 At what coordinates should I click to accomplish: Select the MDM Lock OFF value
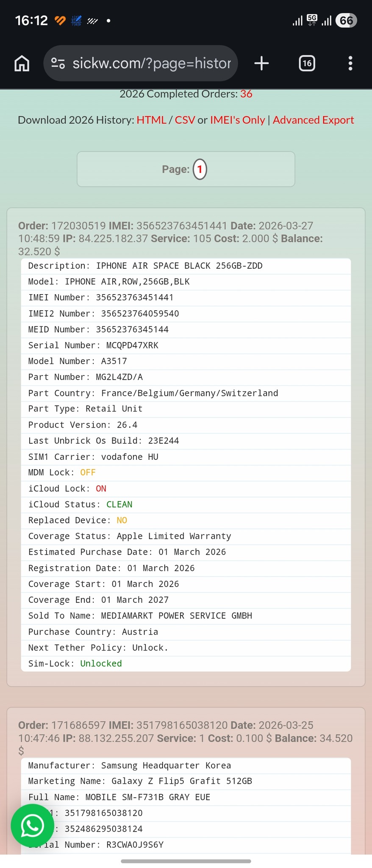(88, 473)
